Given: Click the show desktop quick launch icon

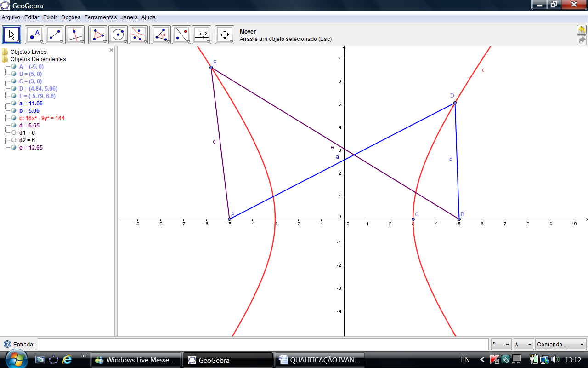Looking at the screenshot, I should [x=40, y=360].
